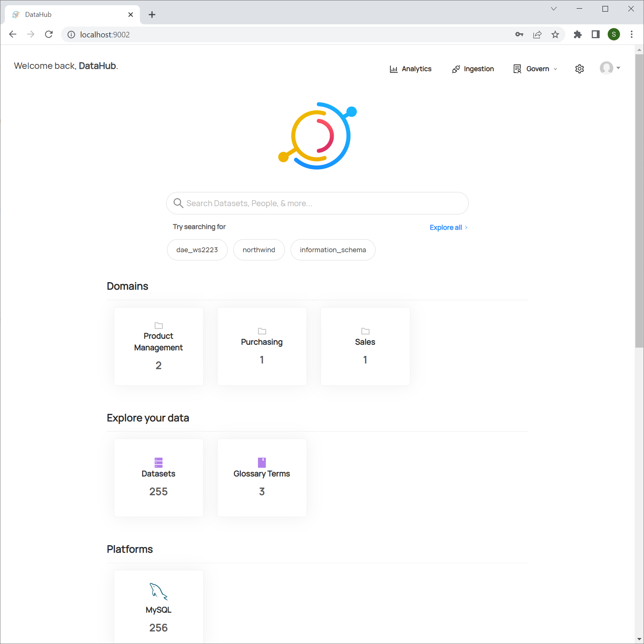Screen dimensions: 644x644
Task: Open the Analytics menu
Action: coord(410,69)
